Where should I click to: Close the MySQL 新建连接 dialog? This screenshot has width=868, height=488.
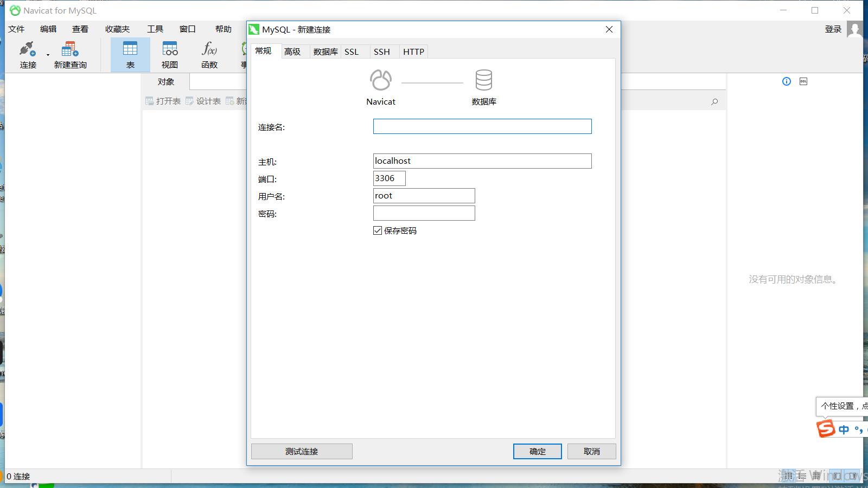click(609, 29)
